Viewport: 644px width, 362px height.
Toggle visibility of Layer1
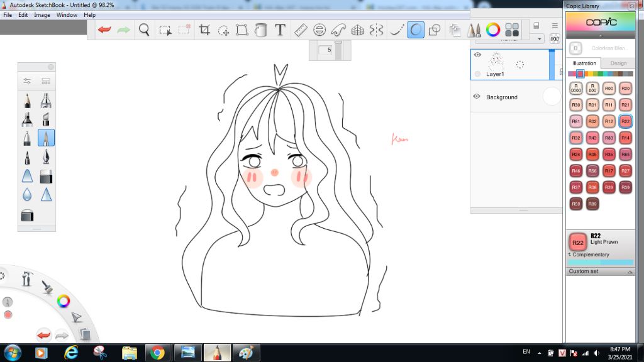coord(477,55)
